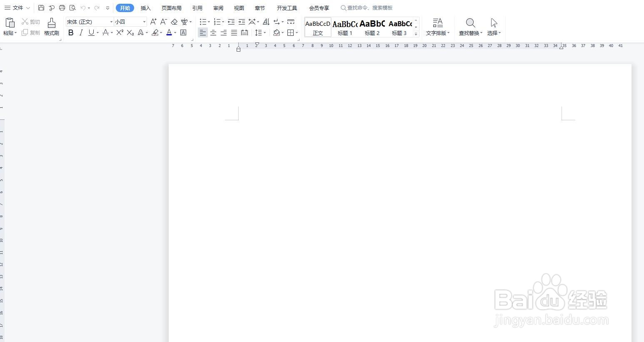Toggle strikethrough text formatting
Screen dimensions: 644x342
click(x=105, y=32)
